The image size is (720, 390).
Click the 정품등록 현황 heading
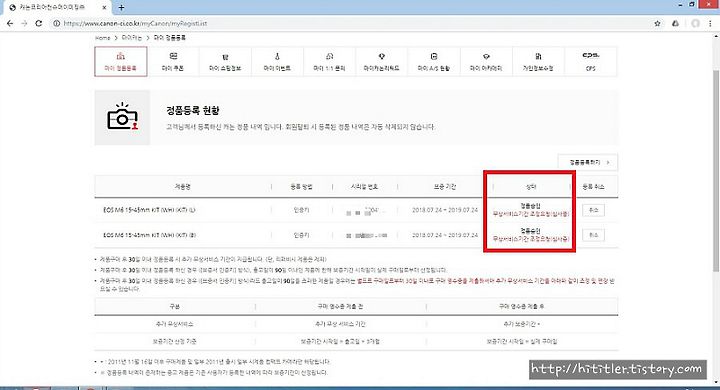coord(193,110)
